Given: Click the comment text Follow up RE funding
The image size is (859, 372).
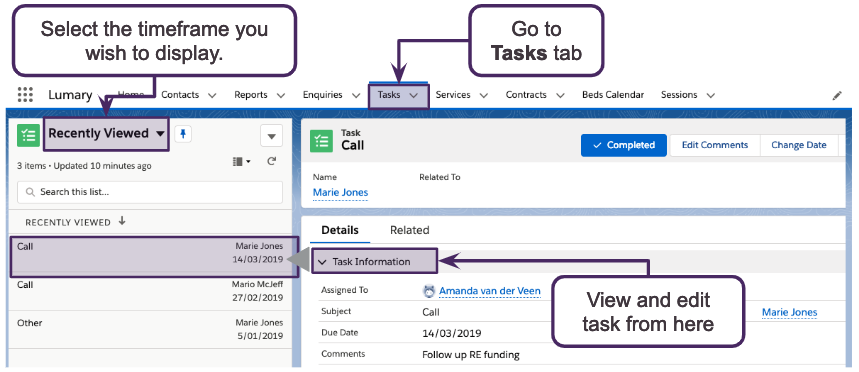Looking at the screenshot, I should (471, 354).
